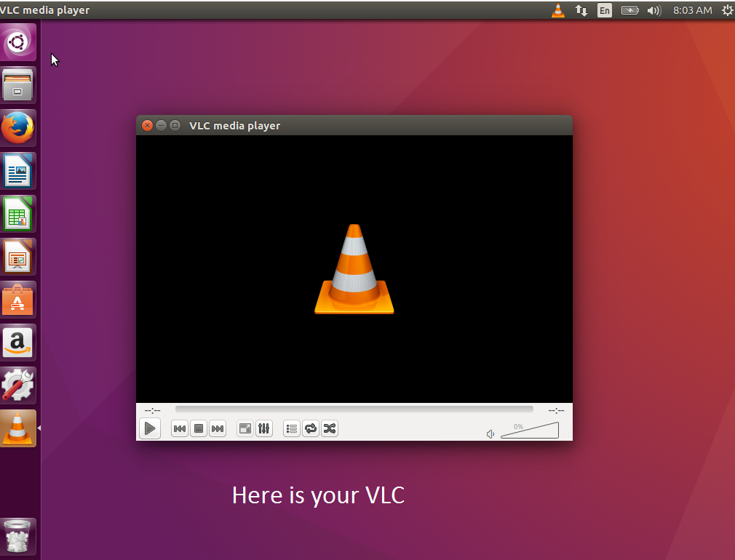735x560 pixels.
Task: Toggle the loop/repeat mode button
Action: click(311, 428)
